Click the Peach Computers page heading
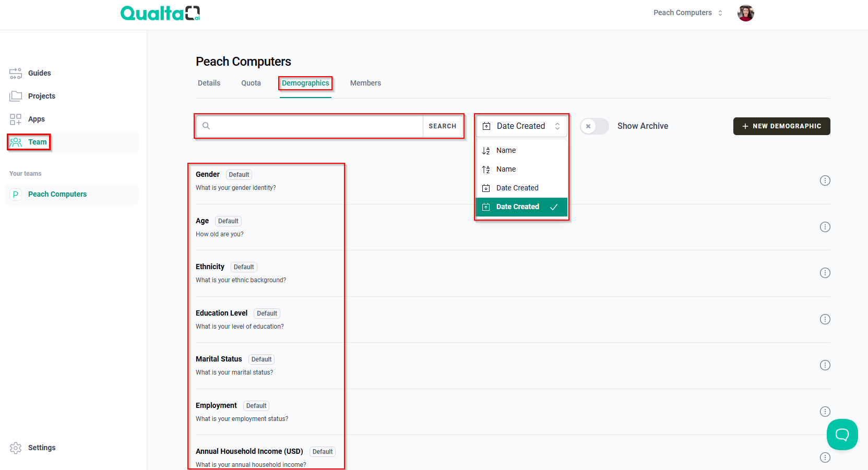868x470 pixels. coord(243,62)
